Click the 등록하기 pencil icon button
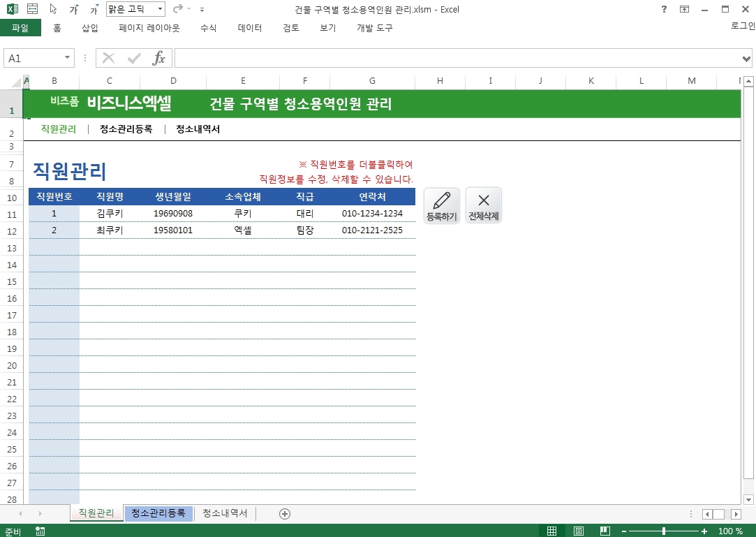The image size is (756, 537). click(x=441, y=205)
